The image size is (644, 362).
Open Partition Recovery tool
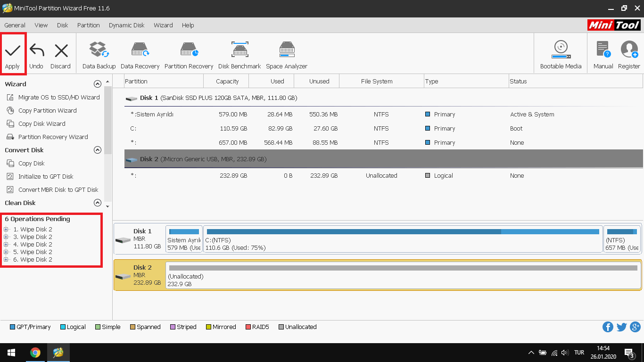pyautogui.click(x=189, y=55)
